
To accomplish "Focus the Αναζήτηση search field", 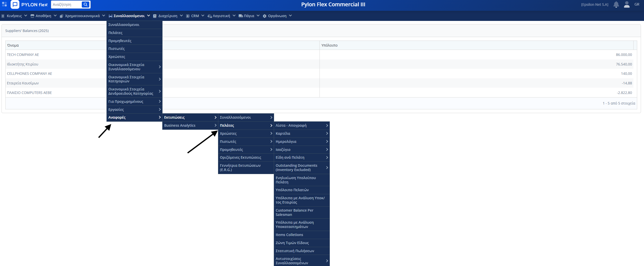I will (66, 5).
